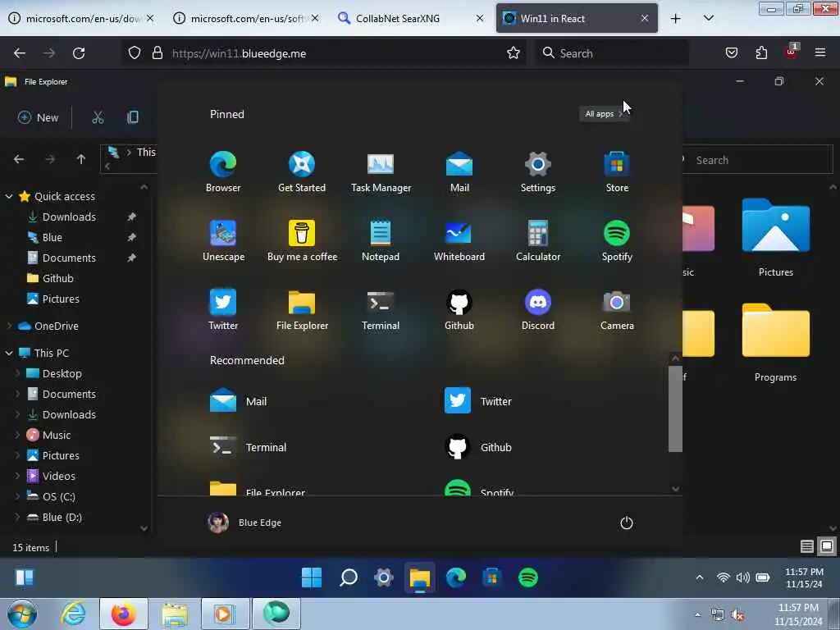Expand the Desktop folder under This PC
This screenshot has width=840, height=630.
point(17,373)
